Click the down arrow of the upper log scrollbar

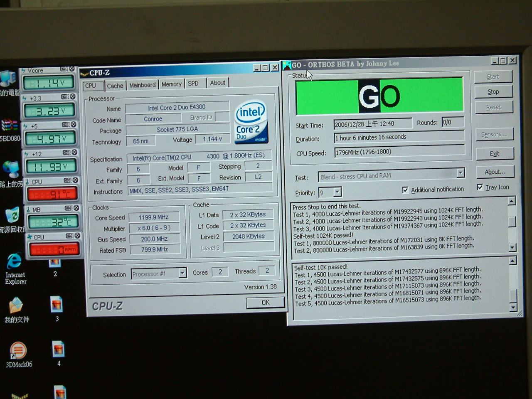[512, 248]
